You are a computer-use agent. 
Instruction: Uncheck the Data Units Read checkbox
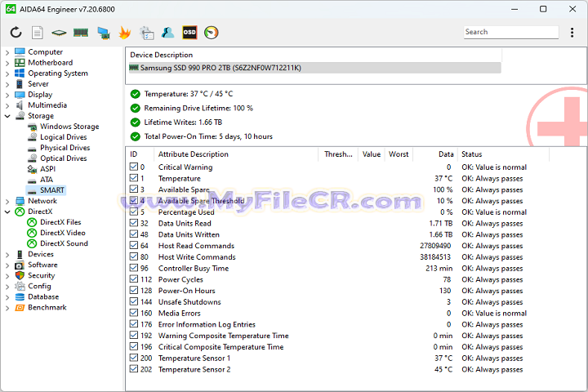click(133, 223)
